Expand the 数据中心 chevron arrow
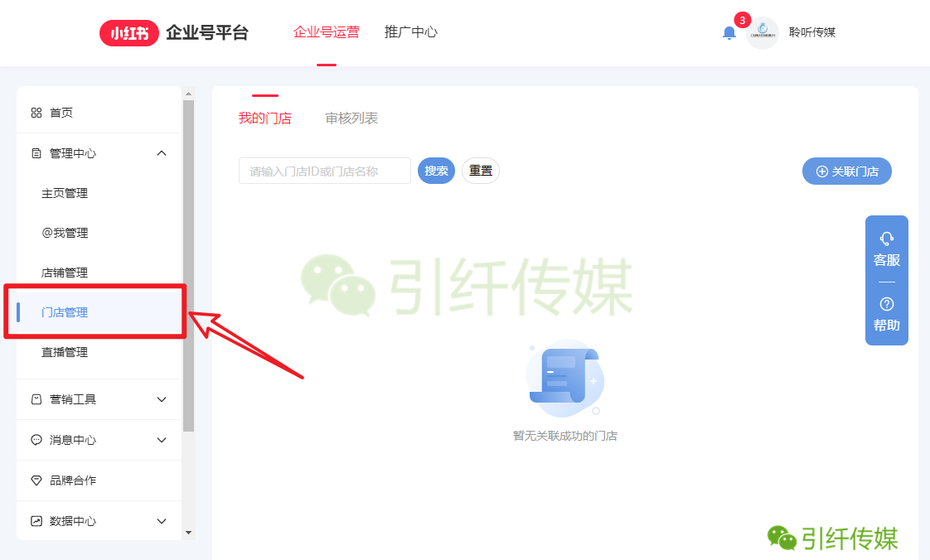Screen dimensions: 930x560 pyautogui.click(x=162, y=521)
